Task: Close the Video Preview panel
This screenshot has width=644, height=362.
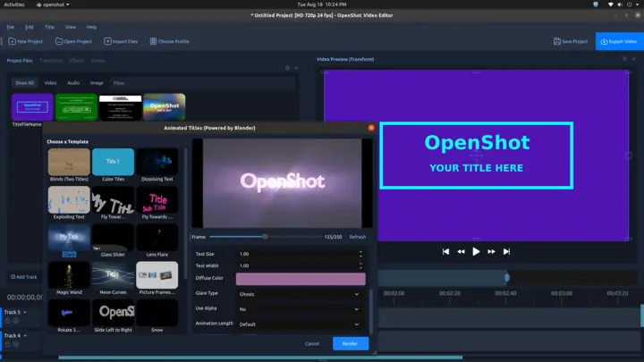Action: 634,59
